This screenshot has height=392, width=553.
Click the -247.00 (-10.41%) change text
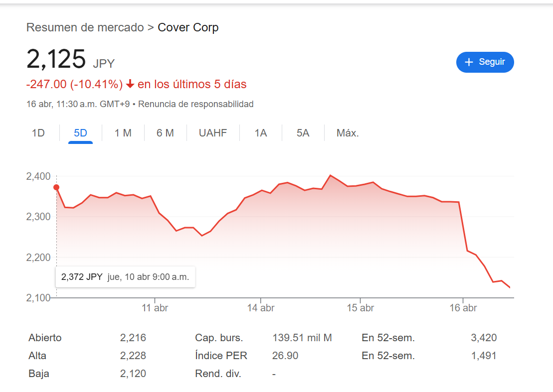click(x=74, y=85)
